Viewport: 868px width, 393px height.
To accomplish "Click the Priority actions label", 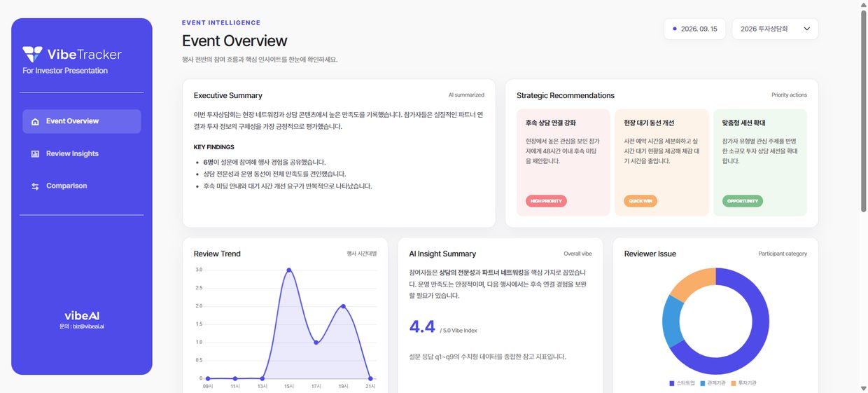I will (789, 95).
